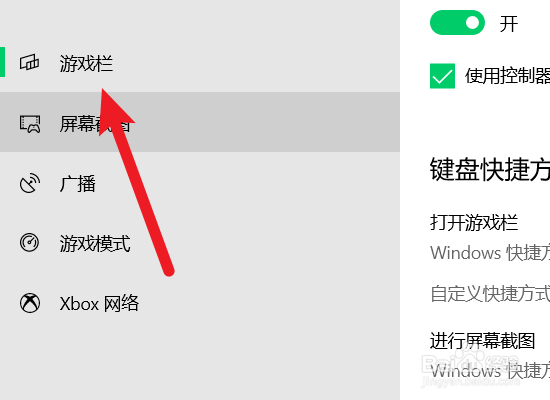The height and width of the screenshot is (400, 550).
Task: Click the 键盘快捷方式 section heading
Action: [x=490, y=169]
